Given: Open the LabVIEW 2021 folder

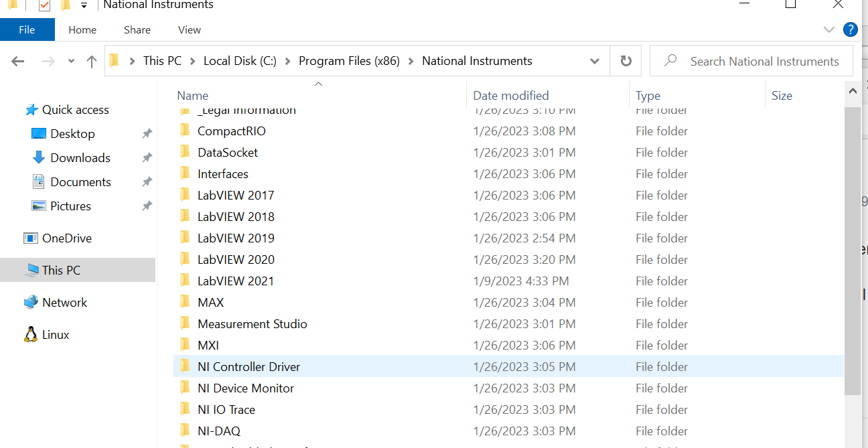Looking at the screenshot, I should pyautogui.click(x=236, y=281).
